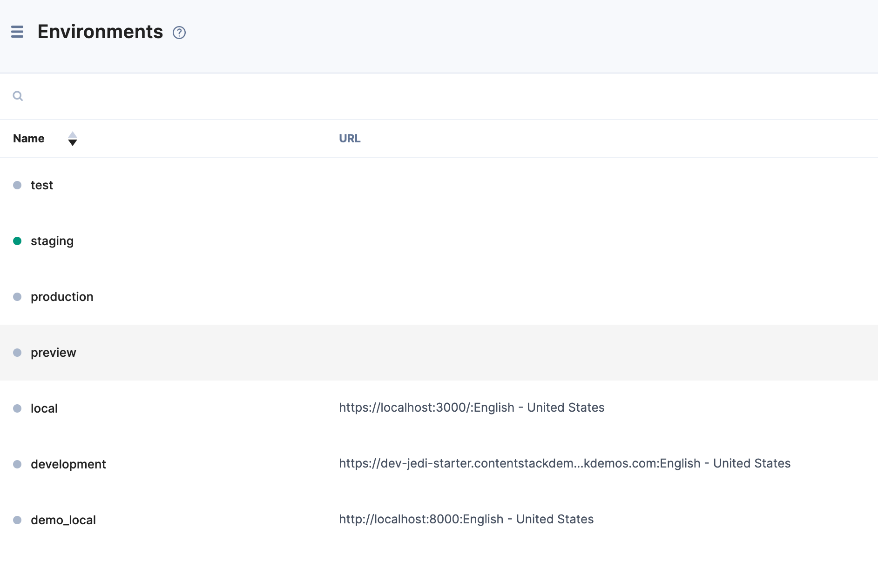Click the demo_local localhost:8000 URL
Image resolution: width=878 pixels, height=588 pixels.
click(466, 519)
